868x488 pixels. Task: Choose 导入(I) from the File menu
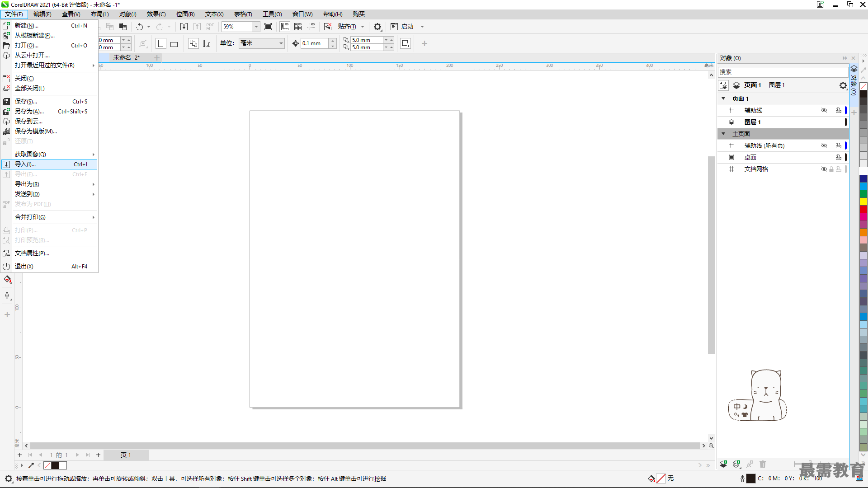tap(49, 164)
